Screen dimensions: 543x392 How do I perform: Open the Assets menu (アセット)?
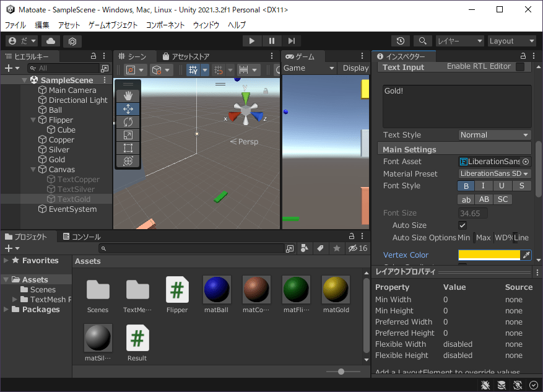point(69,25)
